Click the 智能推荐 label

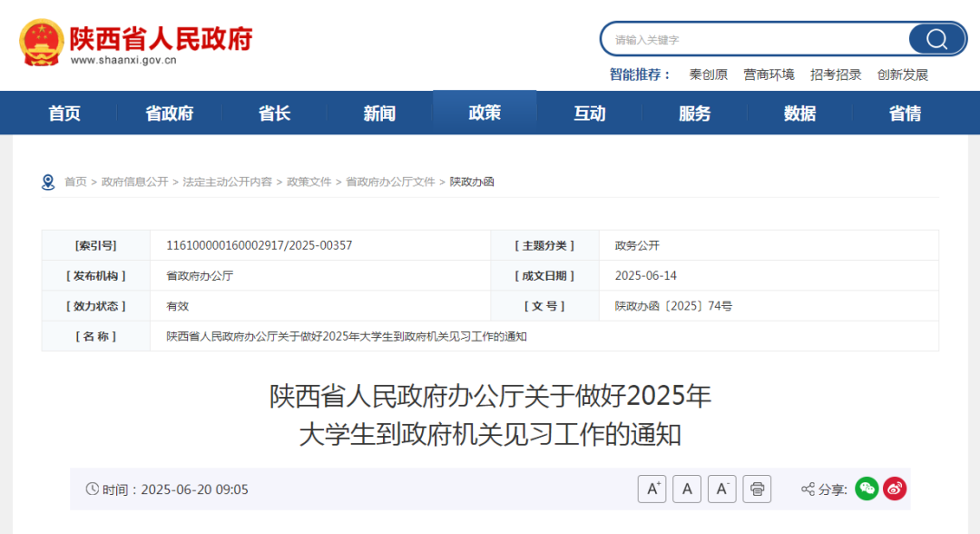[640, 75]
